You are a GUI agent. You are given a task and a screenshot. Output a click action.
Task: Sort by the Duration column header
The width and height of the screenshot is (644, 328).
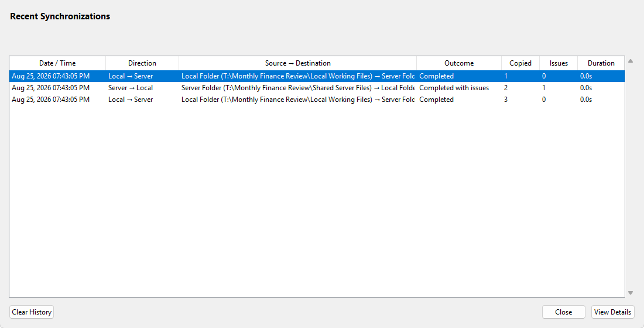click(x=601, y=63)
